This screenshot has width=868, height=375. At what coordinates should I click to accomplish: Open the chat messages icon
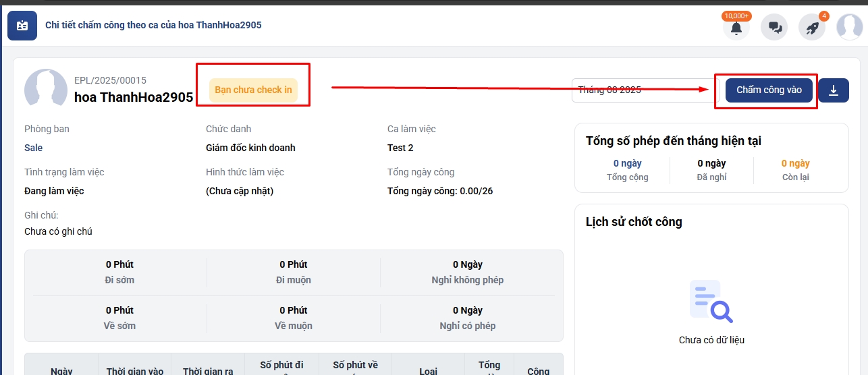pyautogui.click(x=774, y=28)
